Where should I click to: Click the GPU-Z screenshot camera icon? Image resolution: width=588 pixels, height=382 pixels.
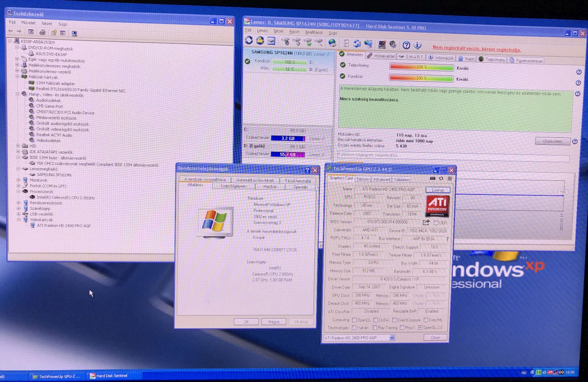coord(433,178)
